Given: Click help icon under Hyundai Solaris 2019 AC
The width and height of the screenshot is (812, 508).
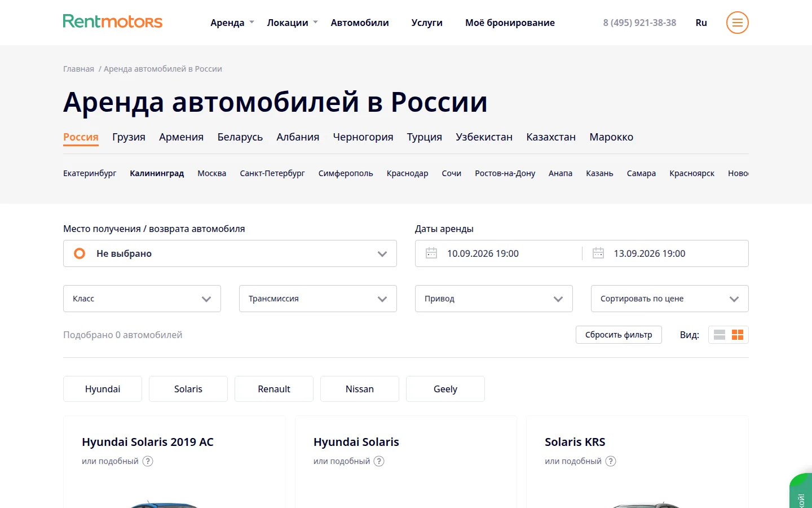Looking at the screenshot, I should 148,461.
